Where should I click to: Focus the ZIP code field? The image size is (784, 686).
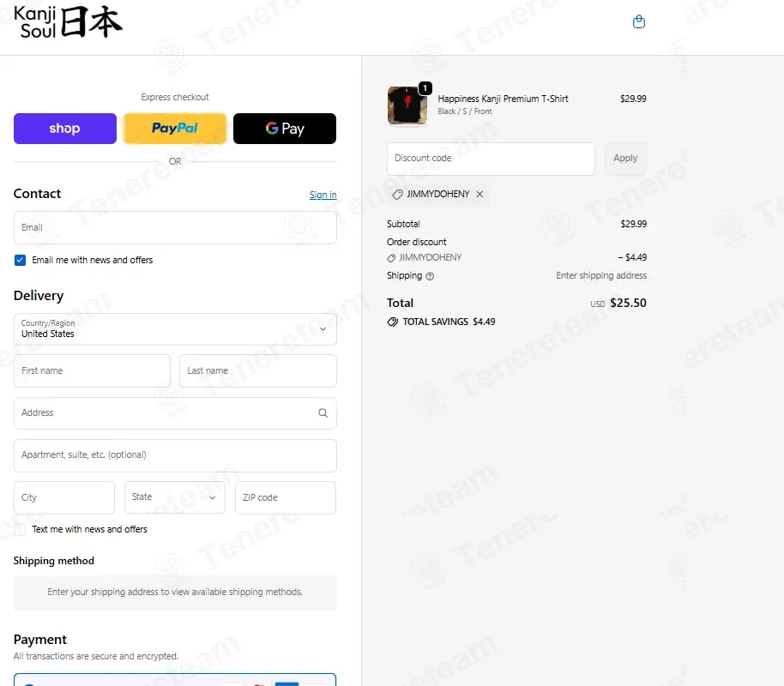point(286,497)
